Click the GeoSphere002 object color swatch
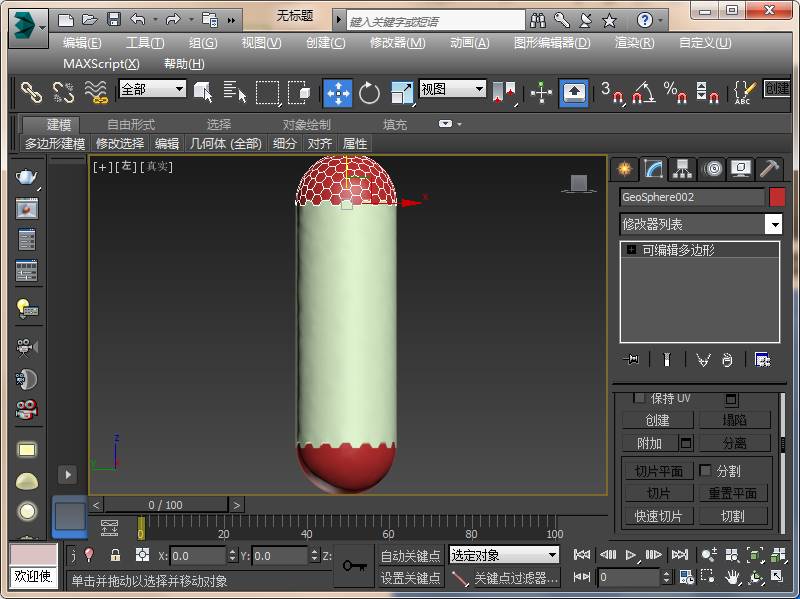Screen dimensions: 800x599 777,197
